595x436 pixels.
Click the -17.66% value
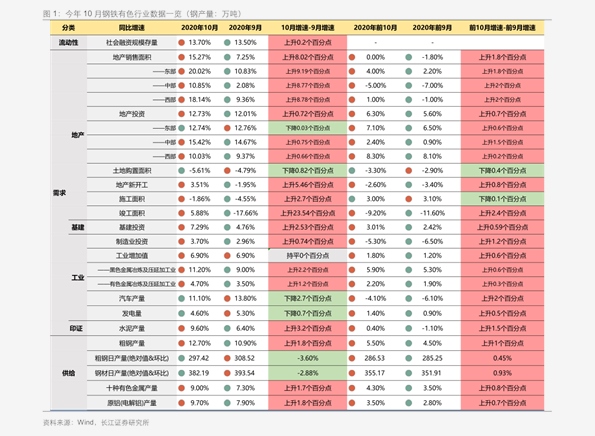point(246,213)
